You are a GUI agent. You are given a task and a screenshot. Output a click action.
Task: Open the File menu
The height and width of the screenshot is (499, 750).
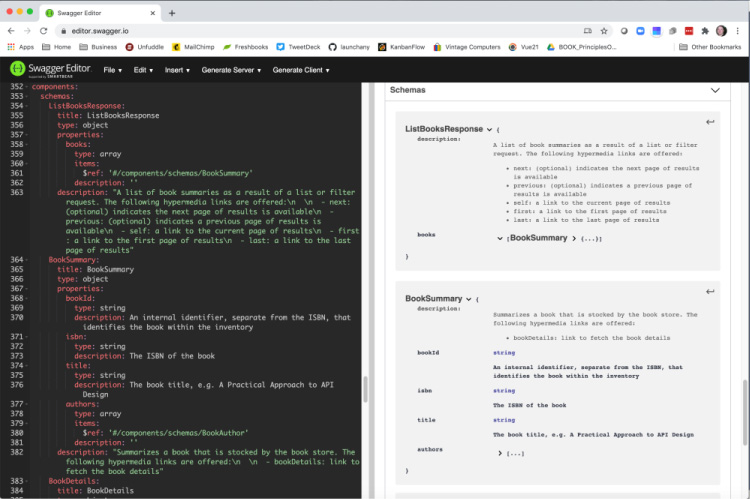[x=112, y=70]
